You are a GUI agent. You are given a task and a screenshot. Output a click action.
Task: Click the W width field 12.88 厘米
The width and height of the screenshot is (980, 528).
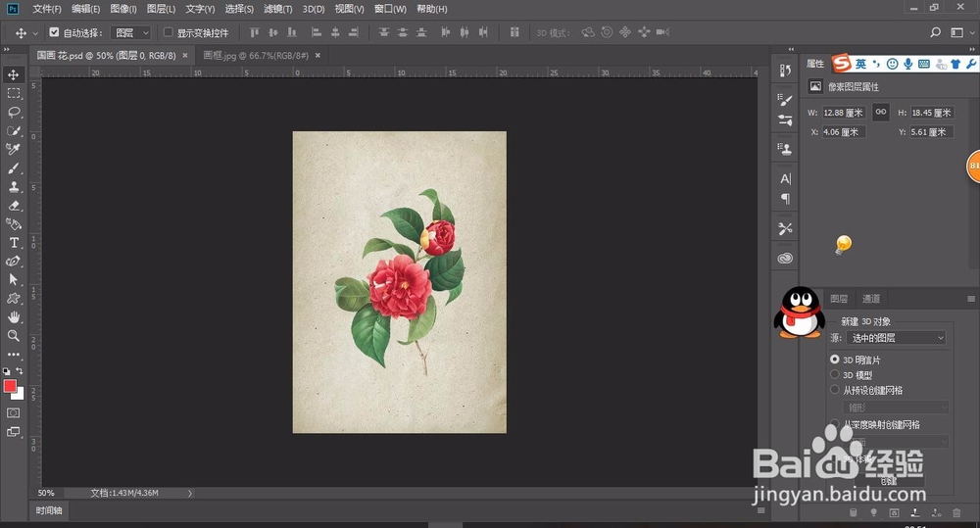[x=844, y=113]
